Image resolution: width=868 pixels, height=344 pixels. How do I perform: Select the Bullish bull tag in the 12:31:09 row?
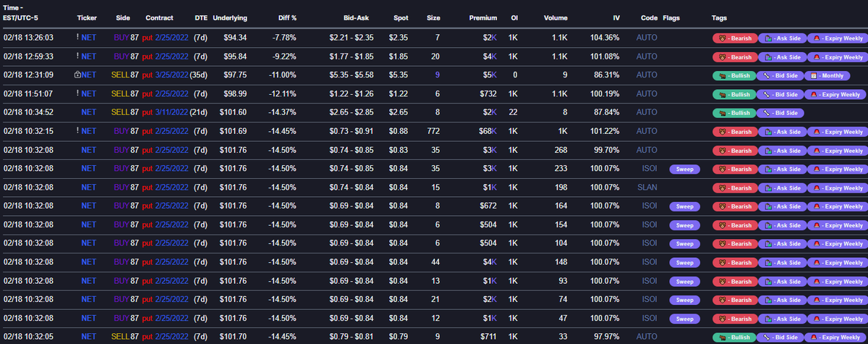pos(733,75)
